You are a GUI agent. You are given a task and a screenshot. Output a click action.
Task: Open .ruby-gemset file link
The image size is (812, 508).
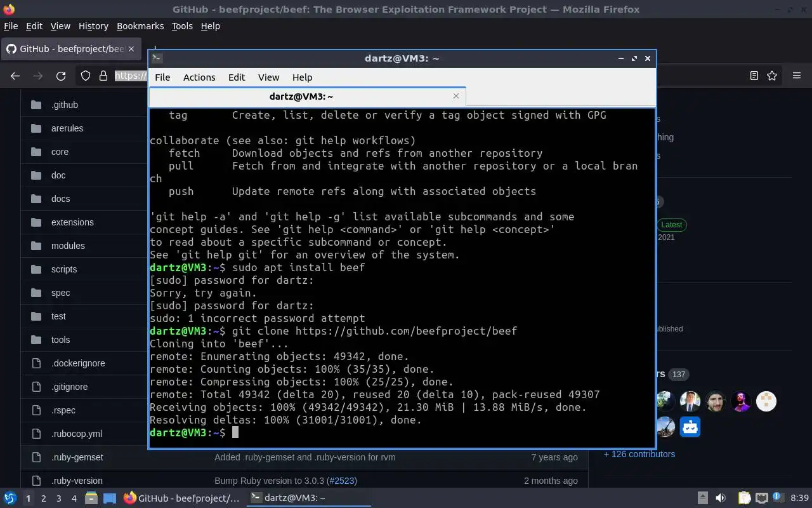[77, 457]
